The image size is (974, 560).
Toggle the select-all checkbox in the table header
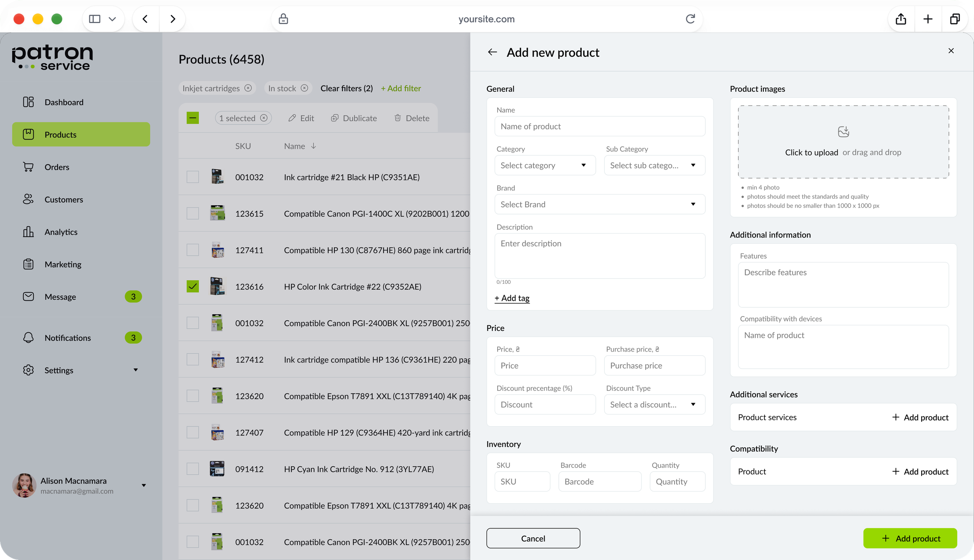coord(193,118)
